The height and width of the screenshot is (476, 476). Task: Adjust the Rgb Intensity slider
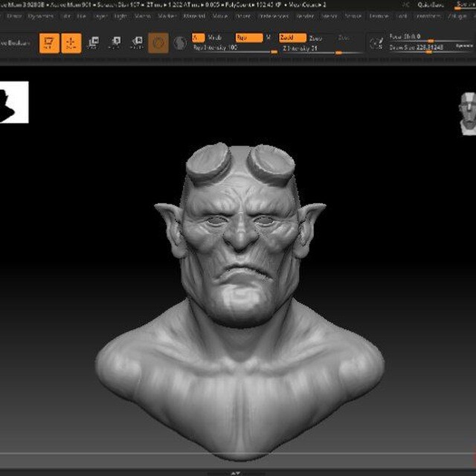pos(235,49)
